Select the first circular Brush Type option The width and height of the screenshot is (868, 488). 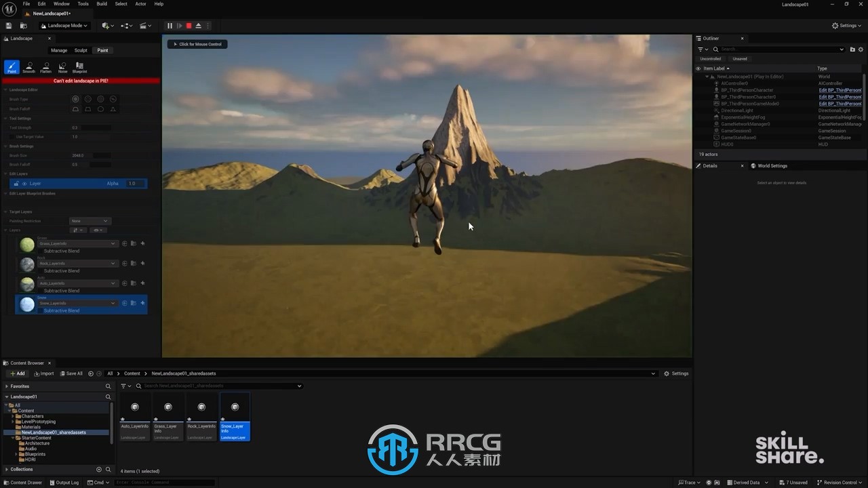click(75, 99)
